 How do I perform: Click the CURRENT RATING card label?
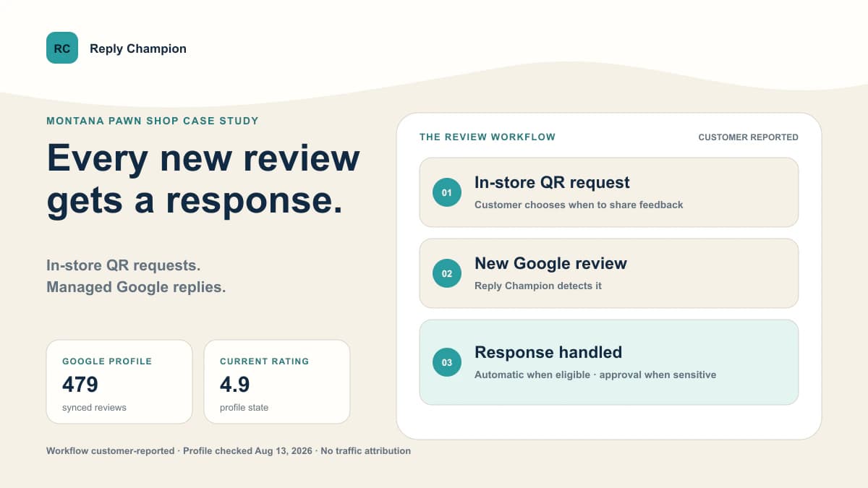(264, 361)
